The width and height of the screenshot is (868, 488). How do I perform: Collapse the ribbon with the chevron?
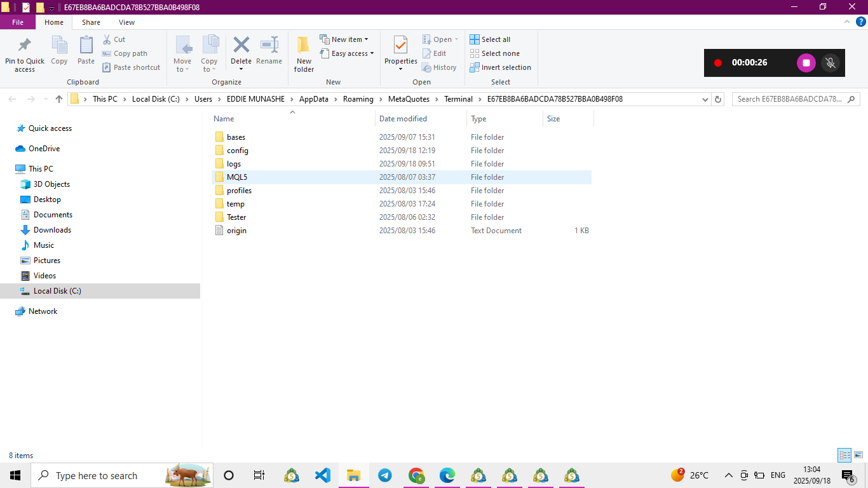pyautogui.click(x=846, y=22)
